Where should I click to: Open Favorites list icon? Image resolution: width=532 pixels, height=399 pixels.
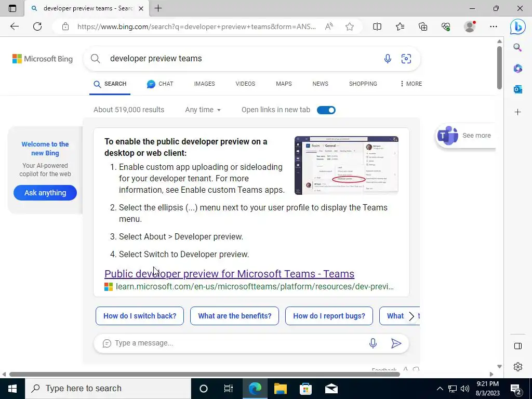tap(400, 26)
